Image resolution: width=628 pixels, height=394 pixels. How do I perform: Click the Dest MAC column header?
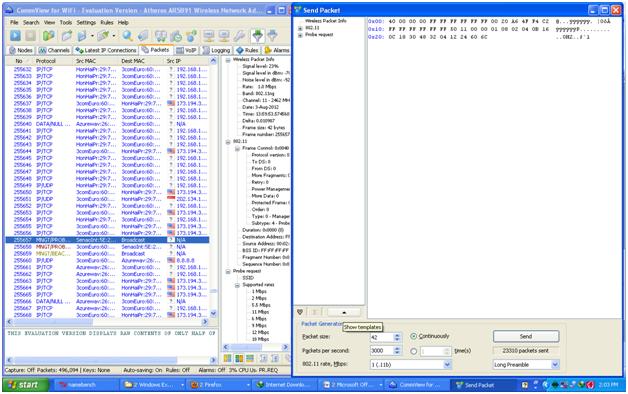pos(141,61)
